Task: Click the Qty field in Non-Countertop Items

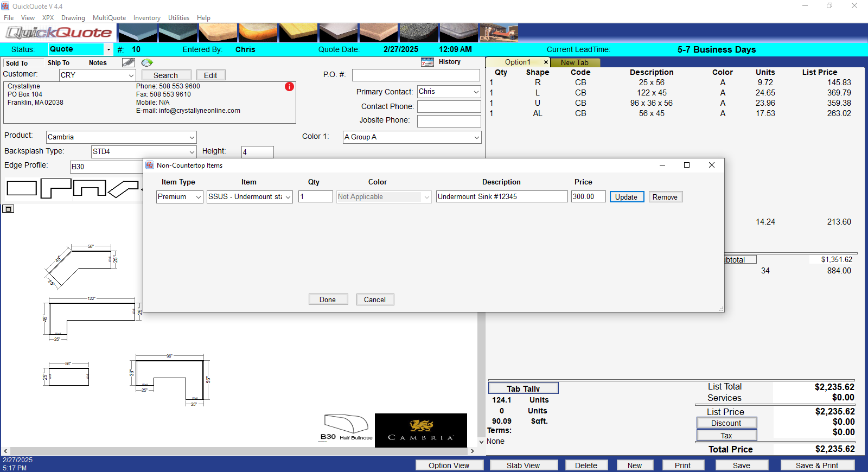Action: click(x=316, y=197)
